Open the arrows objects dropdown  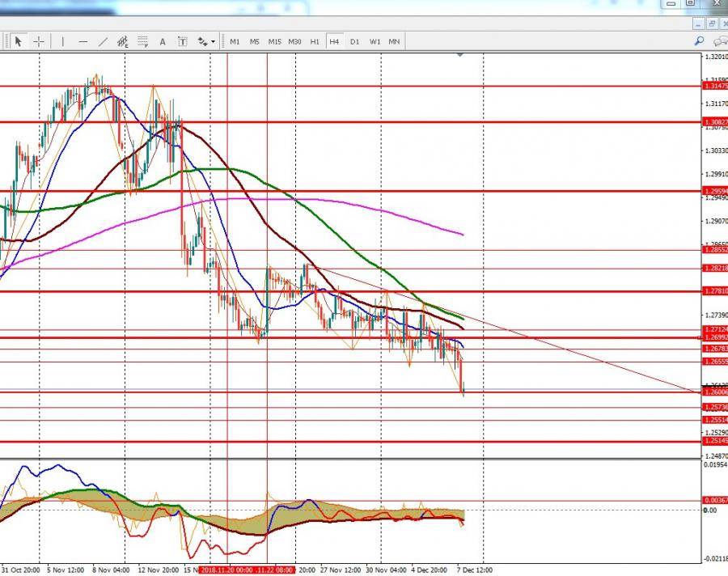(205, 41)
